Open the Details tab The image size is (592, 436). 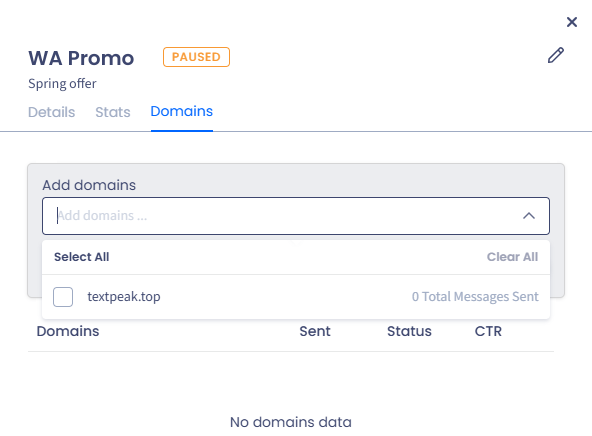51,112
